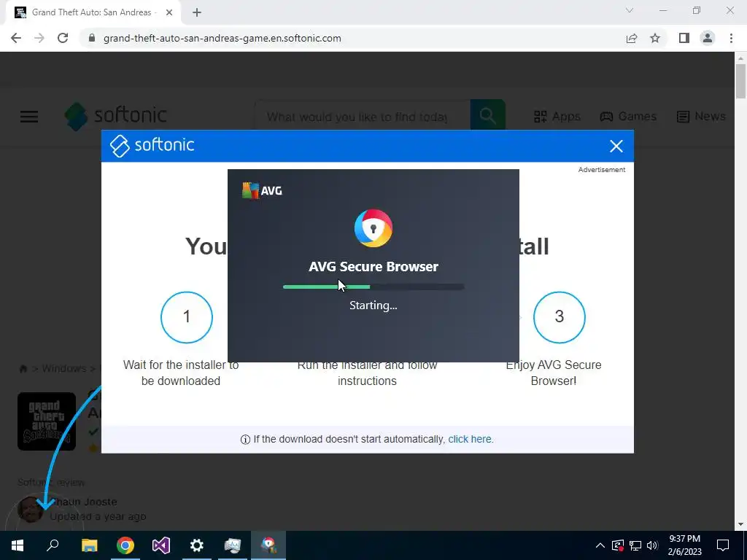
Task: Close the Softonic popup dialog
Action: click(x=616, y=146)
